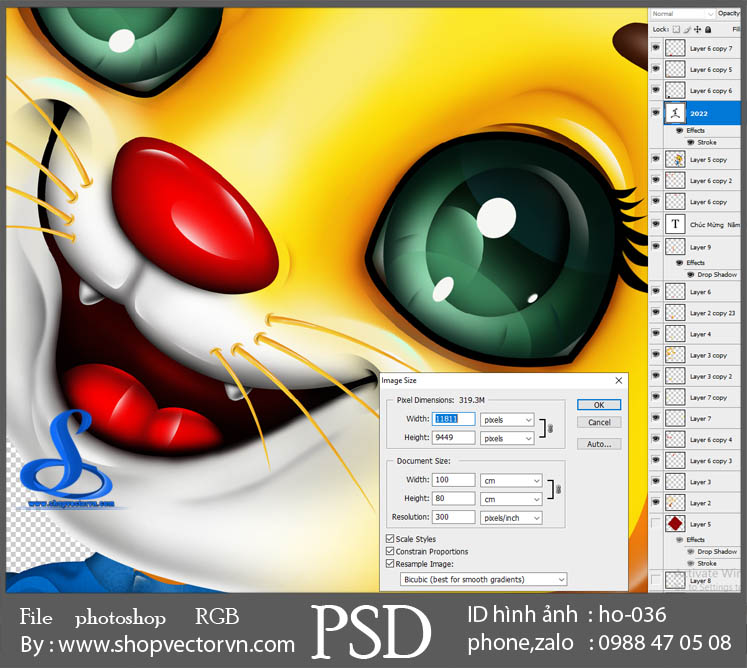Click the lock all padlock icon

[x=708, y=30]
